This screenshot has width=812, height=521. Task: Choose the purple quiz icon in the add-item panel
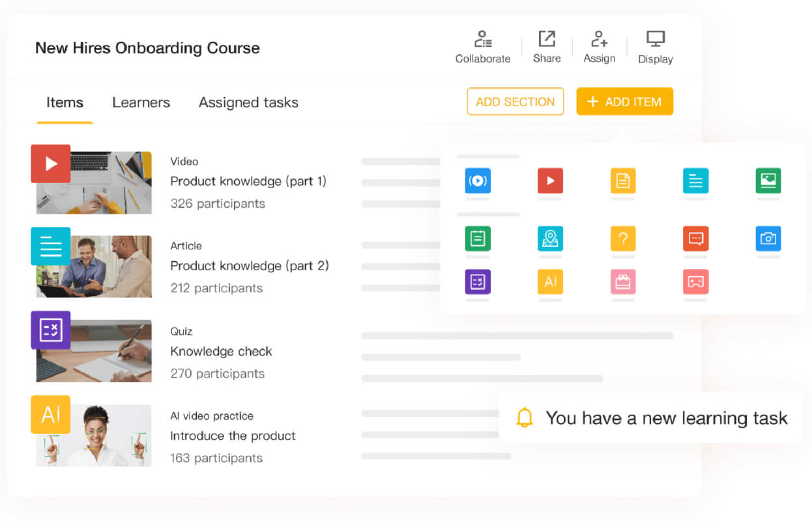click(x=478, y=282)
